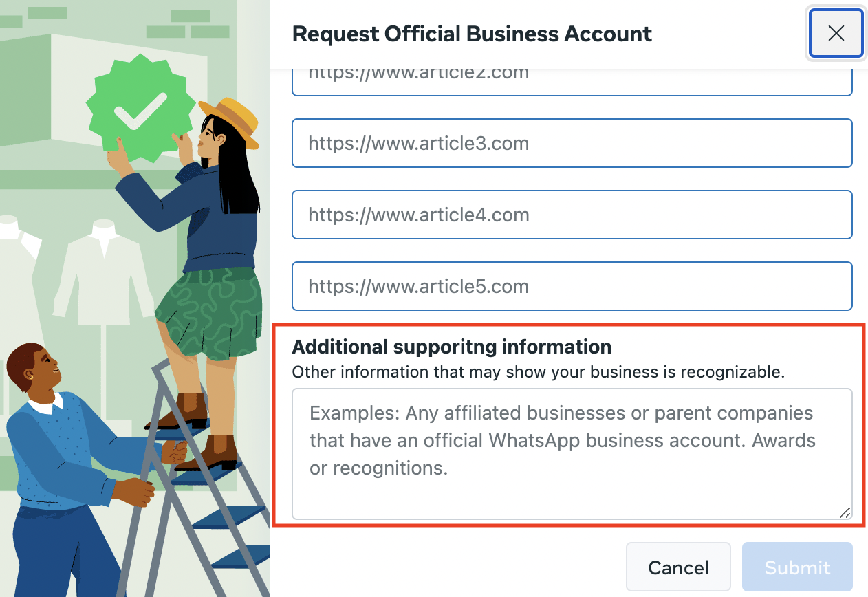868x597 pixels.
Task: Focus the https://www.article3.com input field
Action: click(x=572, y=143)
